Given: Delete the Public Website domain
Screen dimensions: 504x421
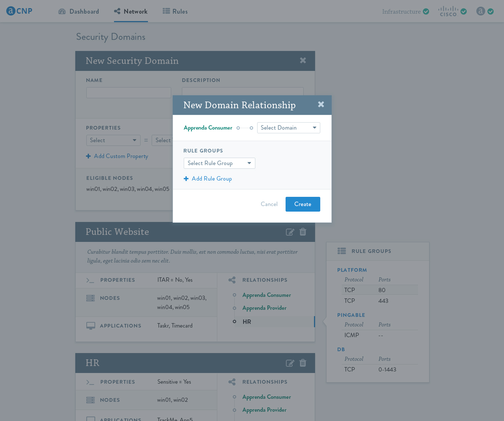Looking at the screenshot, I should (303, 232).
